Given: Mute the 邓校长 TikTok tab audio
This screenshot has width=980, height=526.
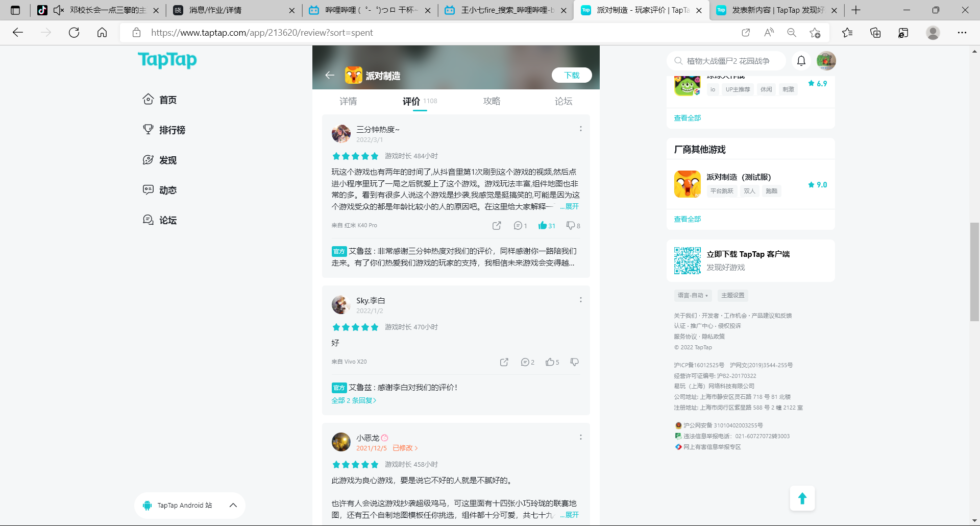Looking at the screenshot, I should point(59,10).
